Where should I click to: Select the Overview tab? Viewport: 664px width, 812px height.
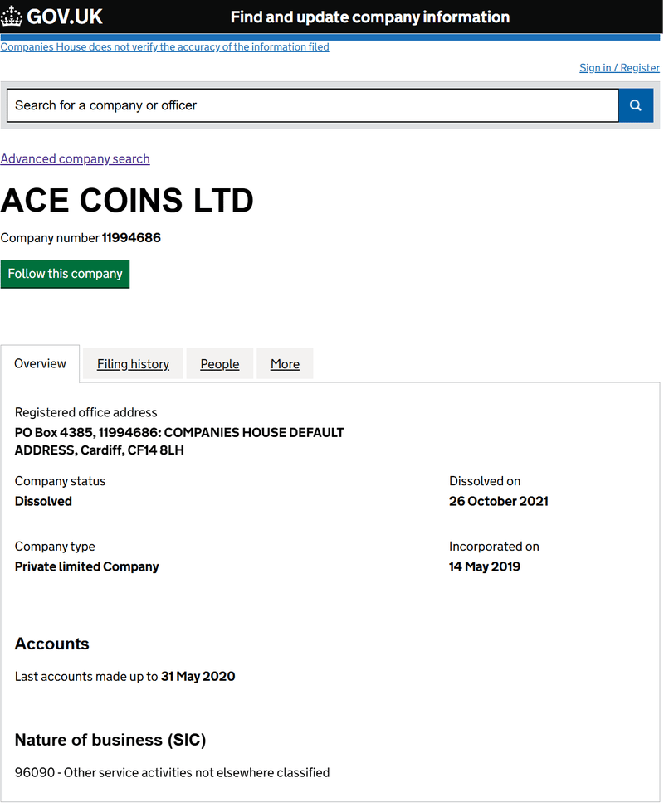pos(40,364)
